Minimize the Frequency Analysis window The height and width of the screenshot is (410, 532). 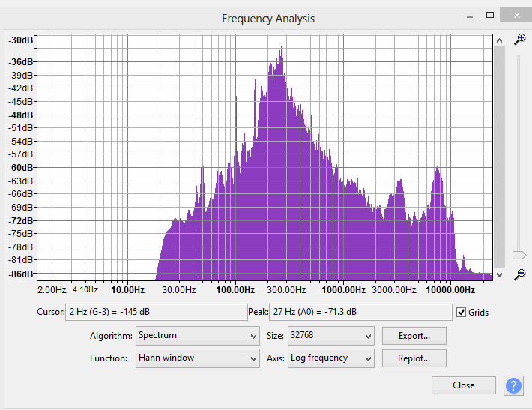click(x=470, y=16)
